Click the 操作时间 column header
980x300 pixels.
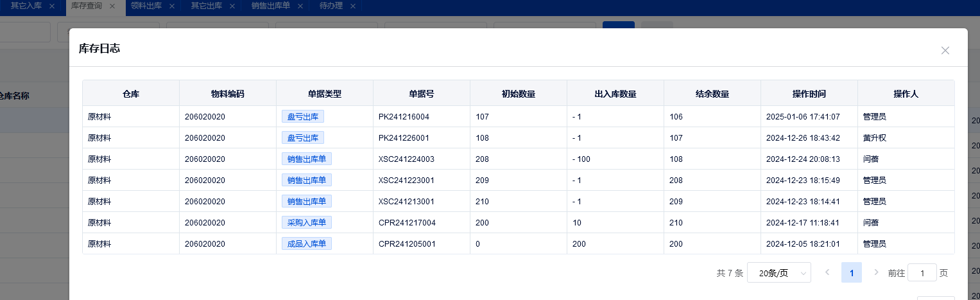pos(809,94)
